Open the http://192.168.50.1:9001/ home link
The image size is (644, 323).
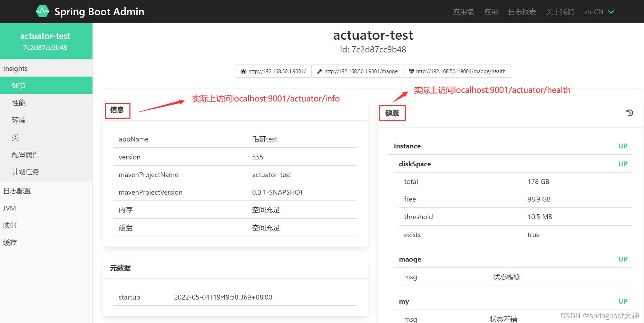click(273, 71)
